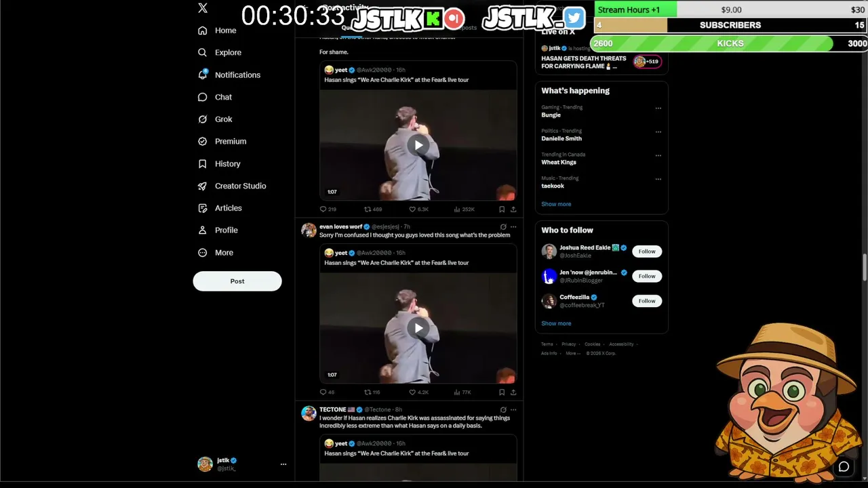Click the X logo in the sidebar
The image size is (868, 488).
203,8
